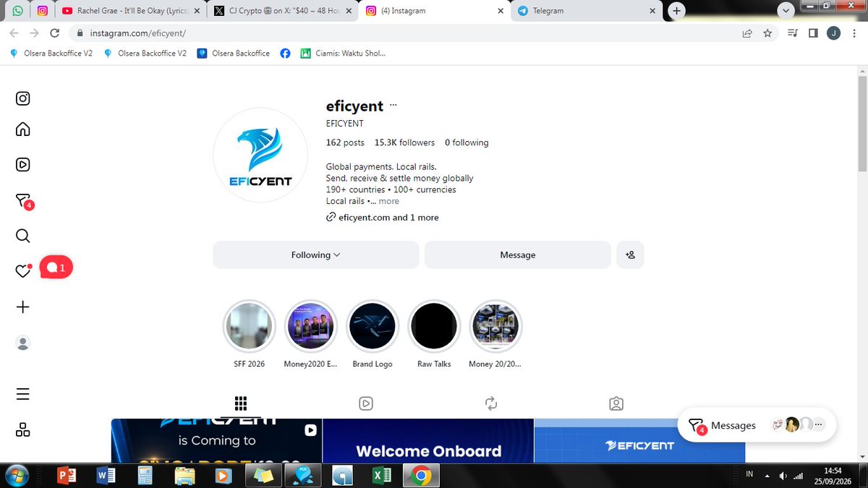868x488 pixels.
Task: Open the red notification bubble
Action: (56, 267)
